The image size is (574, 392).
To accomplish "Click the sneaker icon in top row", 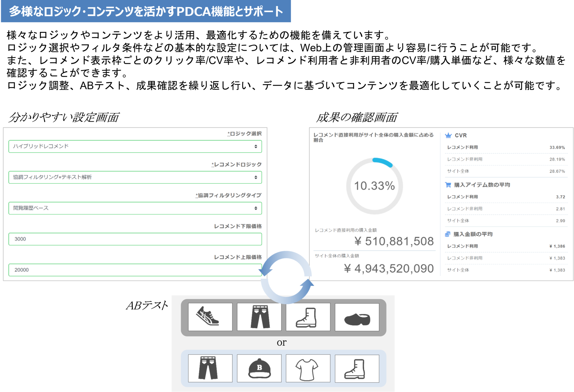I will 210,317.
